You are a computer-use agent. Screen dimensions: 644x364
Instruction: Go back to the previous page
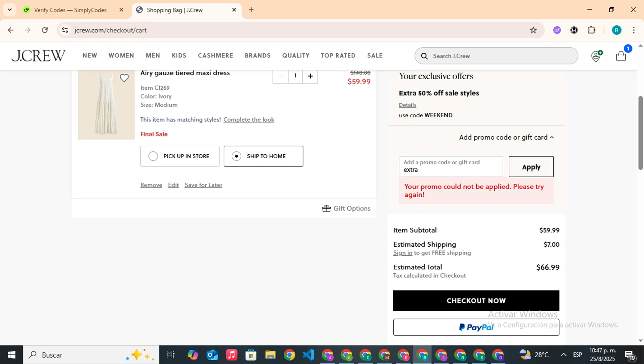[11, 30]
